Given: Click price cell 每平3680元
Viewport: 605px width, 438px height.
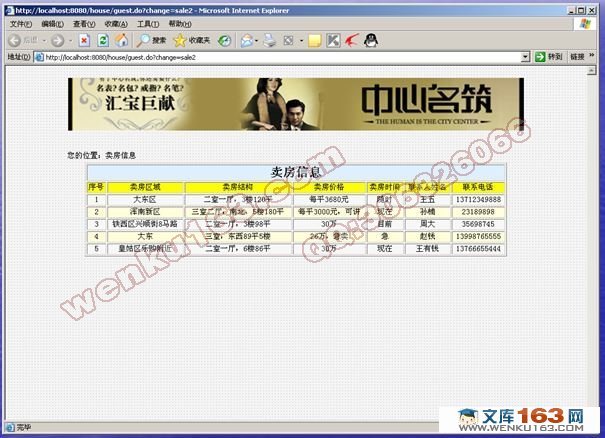Looking at the screenshot, I should (329, 200).
